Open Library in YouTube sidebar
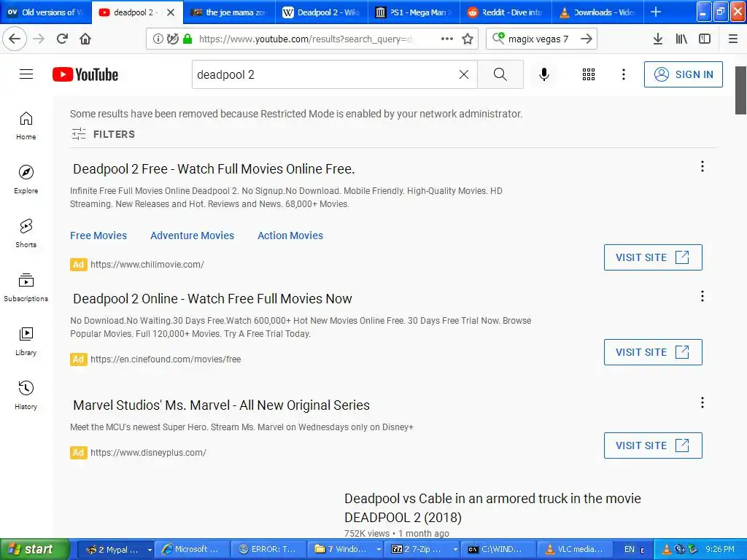The width and height of the screenshot is (747, 560). click(x=26, y=341)
